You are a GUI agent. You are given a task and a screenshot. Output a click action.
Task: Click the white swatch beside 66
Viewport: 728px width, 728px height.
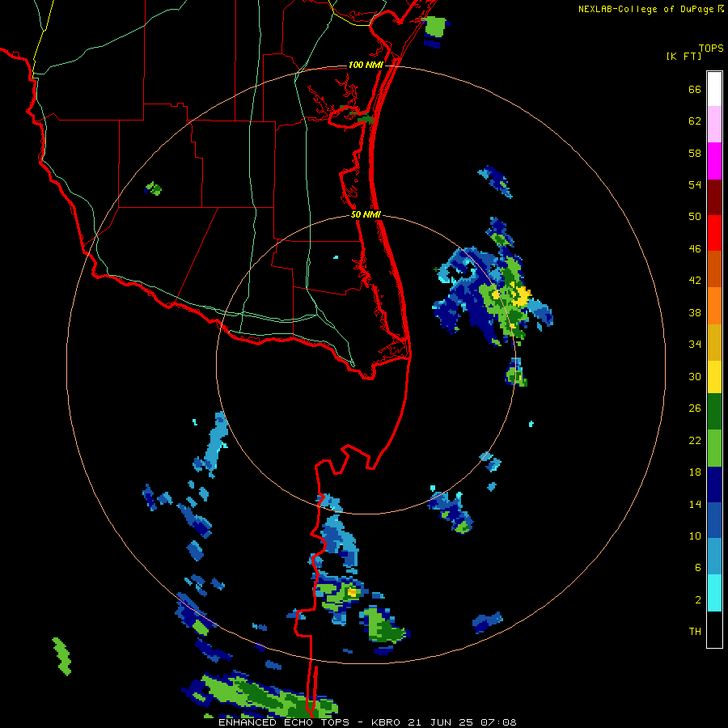pyautogui.click(x=714, y=89)
